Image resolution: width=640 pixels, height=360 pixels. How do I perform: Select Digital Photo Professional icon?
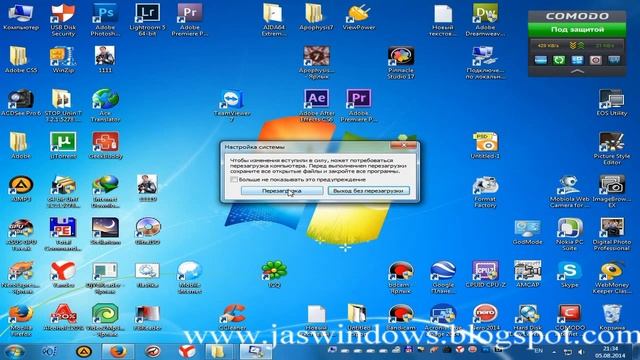(x=611, y=234)
